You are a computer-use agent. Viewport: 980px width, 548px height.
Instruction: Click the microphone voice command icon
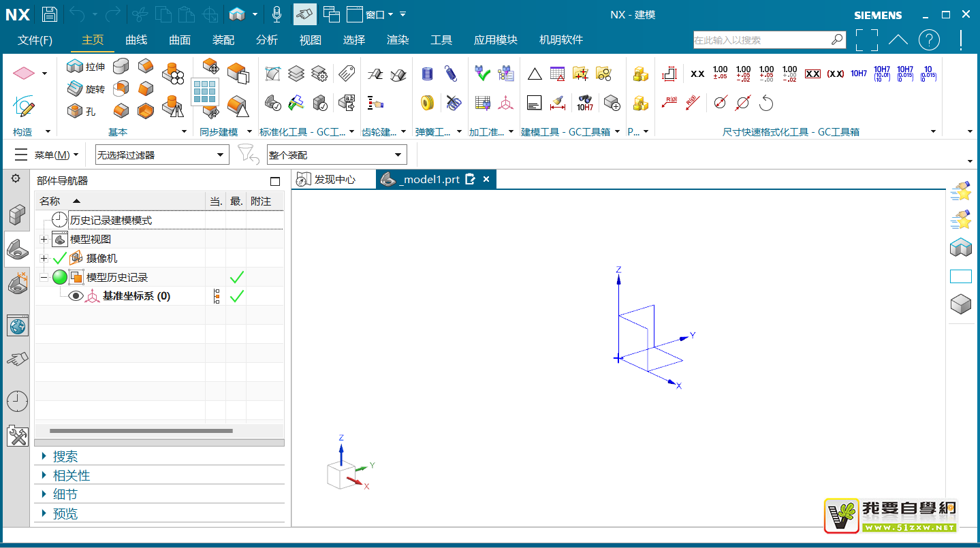(276, 14)
